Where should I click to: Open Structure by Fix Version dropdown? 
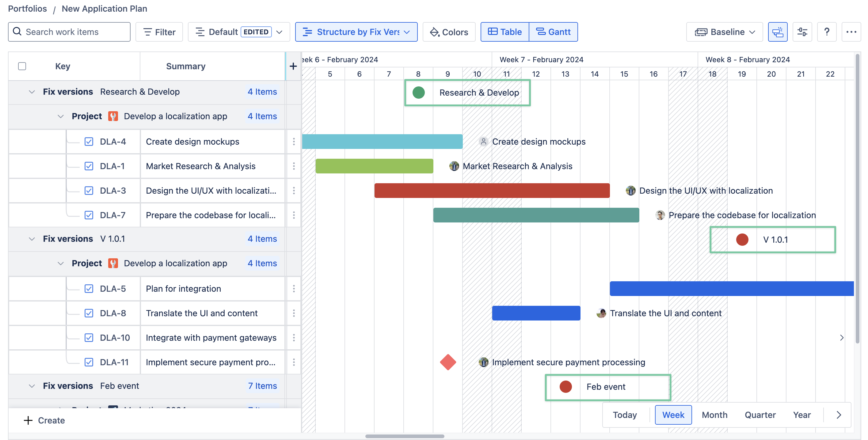click(356, 32)
